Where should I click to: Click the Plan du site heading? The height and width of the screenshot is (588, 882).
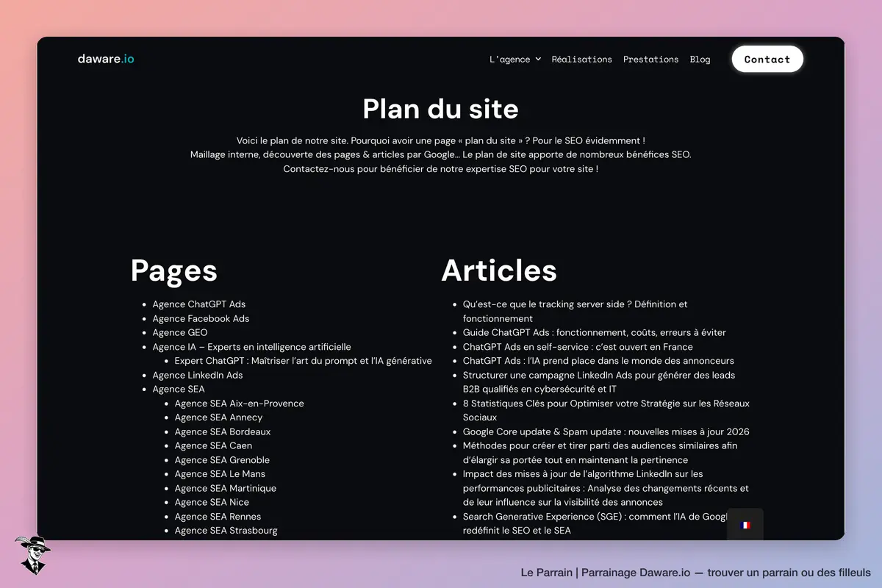(440, 109)
